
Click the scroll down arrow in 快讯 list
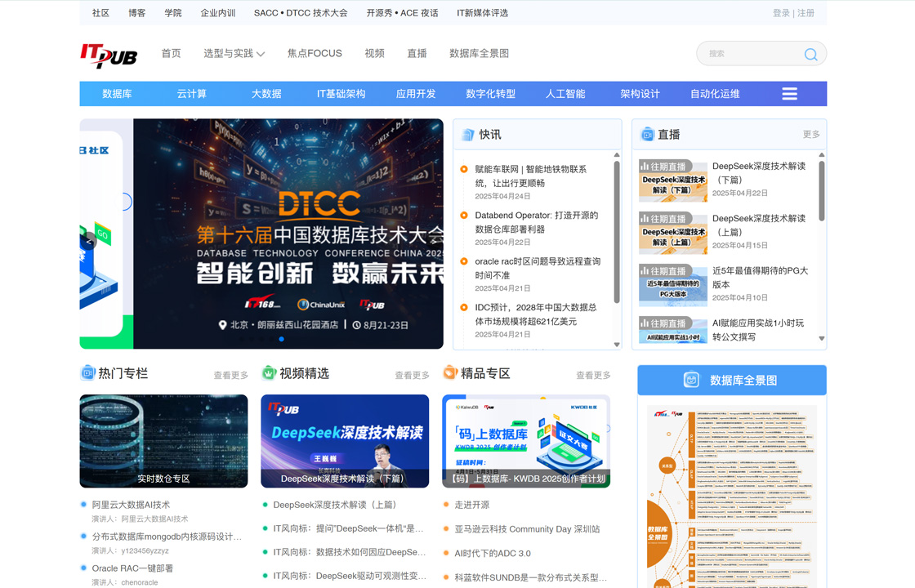pos(617,345)
